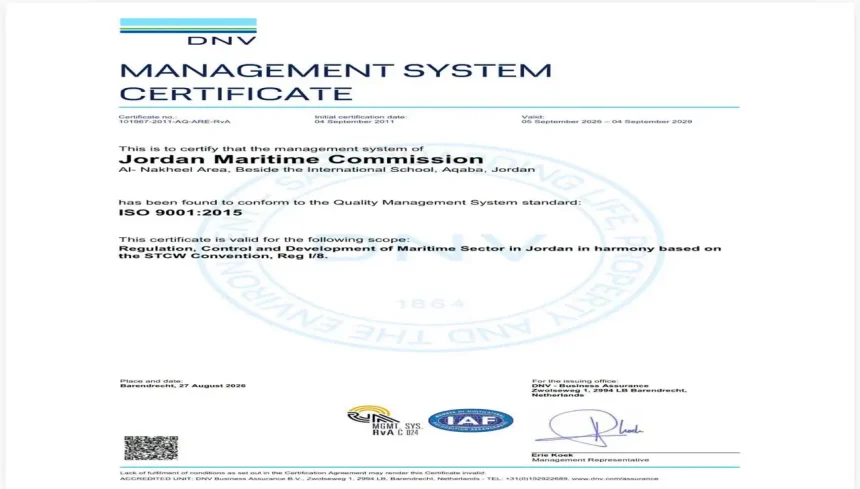Click the blue IAF oval logo
Image resolution: width=860 pixels, height=489 pixels.
471,420
